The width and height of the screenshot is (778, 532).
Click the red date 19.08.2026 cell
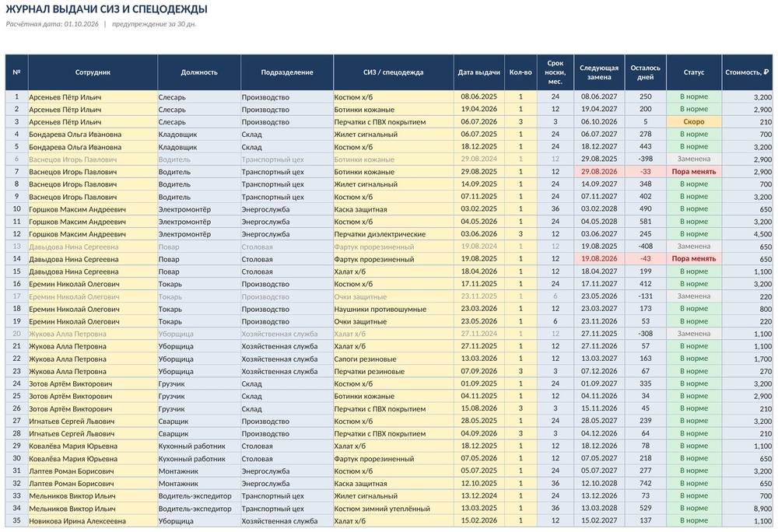pos(599,259)
